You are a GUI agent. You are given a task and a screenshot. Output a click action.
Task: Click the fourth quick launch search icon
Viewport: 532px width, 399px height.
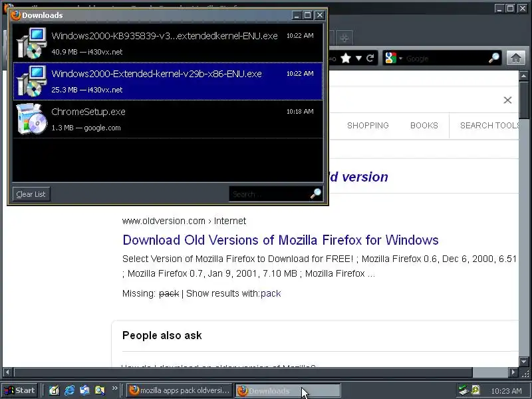(x=100, y=390)
